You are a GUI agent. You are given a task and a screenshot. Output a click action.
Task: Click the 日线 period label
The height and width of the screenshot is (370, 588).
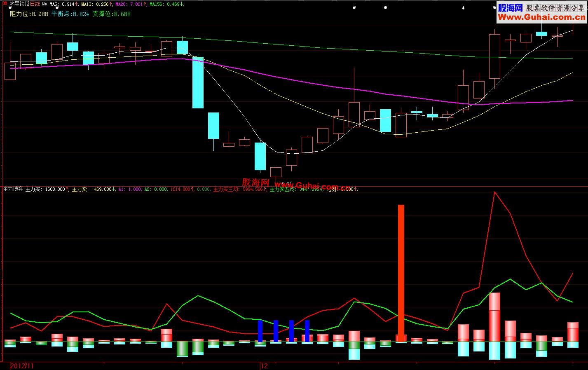[35, 4]
